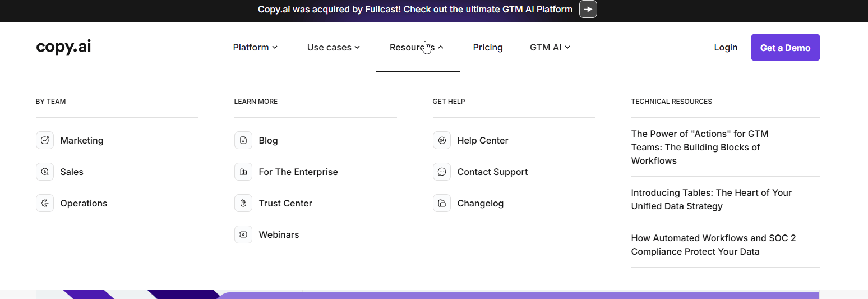This screenshot has width=868, height=299.
Task: Click the Contact Support chat icon
Action: pos(442,172)
